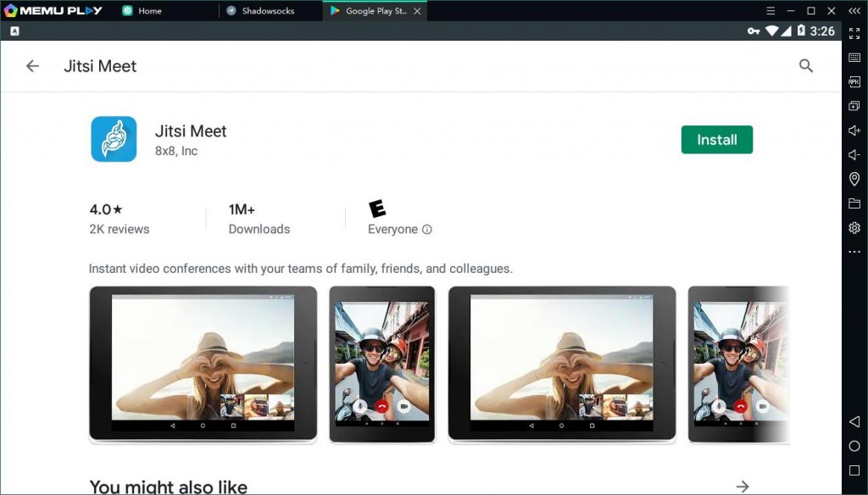
Task: Open the first tablet screenshot thumbnail
Action: (x=203, y=364)
